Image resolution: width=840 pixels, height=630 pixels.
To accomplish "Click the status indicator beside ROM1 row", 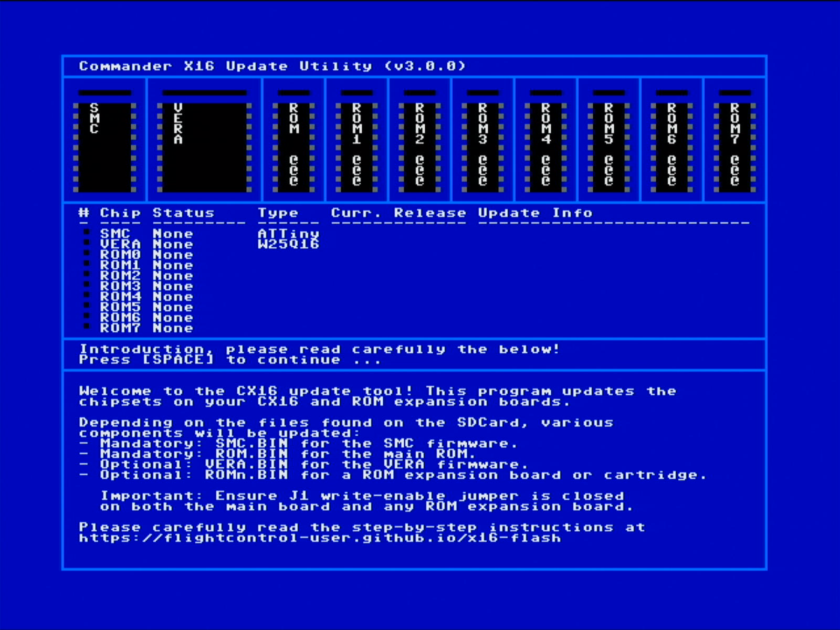I will pos(87,264).
